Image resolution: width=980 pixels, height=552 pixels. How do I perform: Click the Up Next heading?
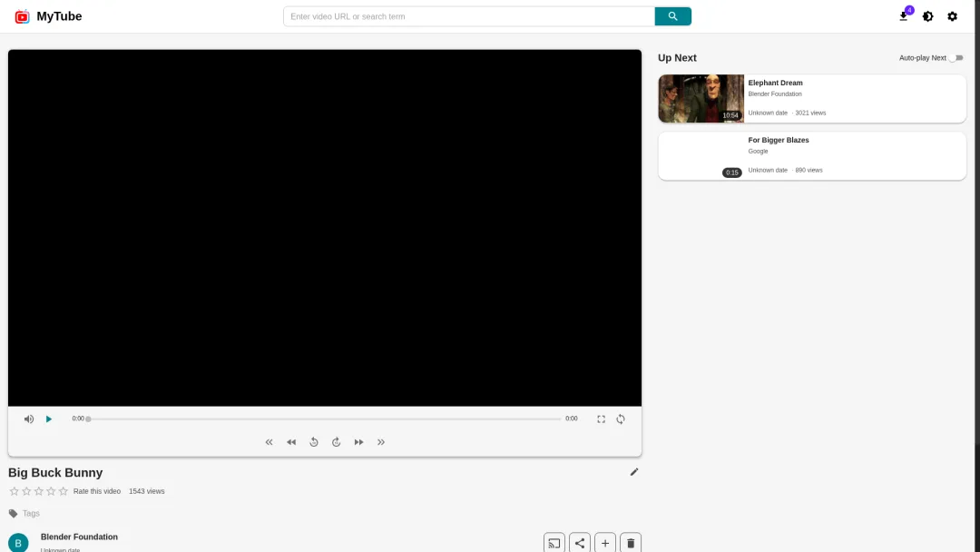tap(677, 57)
